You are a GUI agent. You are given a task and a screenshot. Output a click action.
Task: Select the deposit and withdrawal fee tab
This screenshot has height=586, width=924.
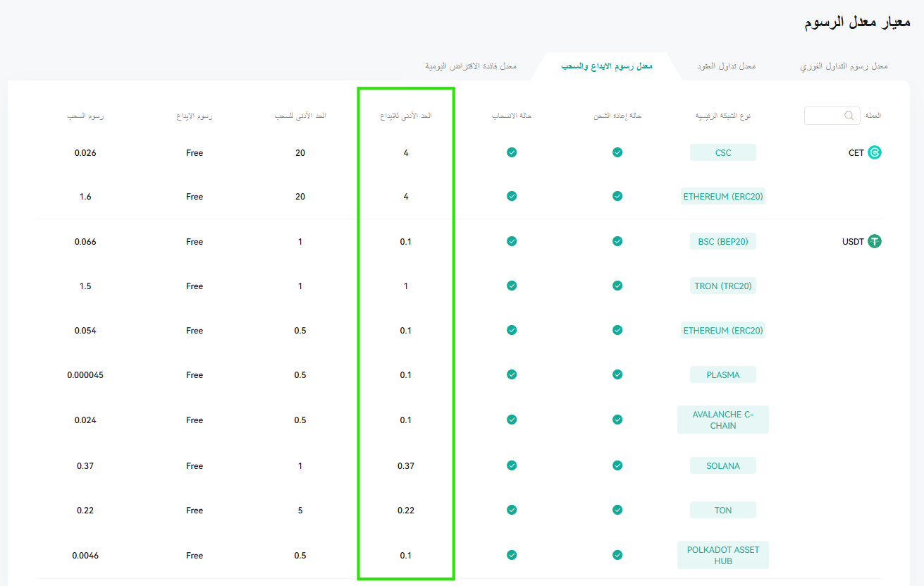pyautogui.click(x=607, y=66)
